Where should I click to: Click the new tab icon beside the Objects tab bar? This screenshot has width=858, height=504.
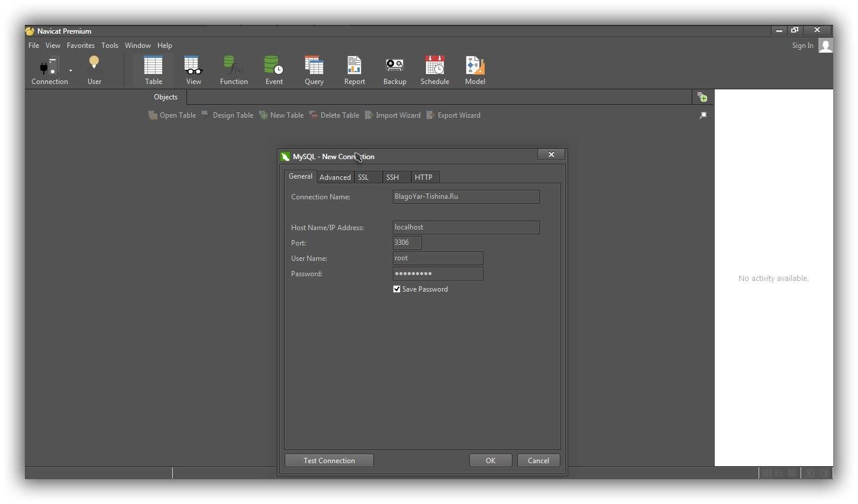tap(702, 97)
